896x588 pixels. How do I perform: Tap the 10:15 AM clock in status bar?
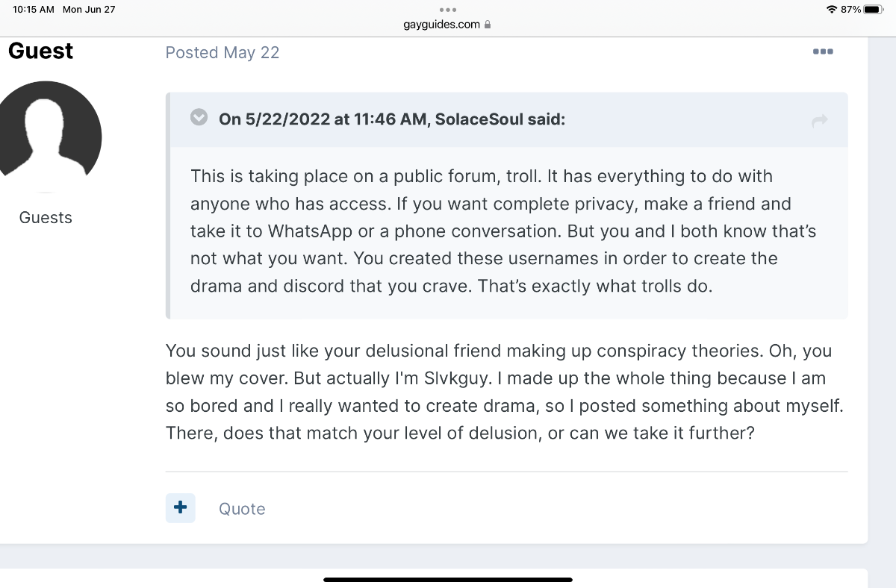(34, 10)
